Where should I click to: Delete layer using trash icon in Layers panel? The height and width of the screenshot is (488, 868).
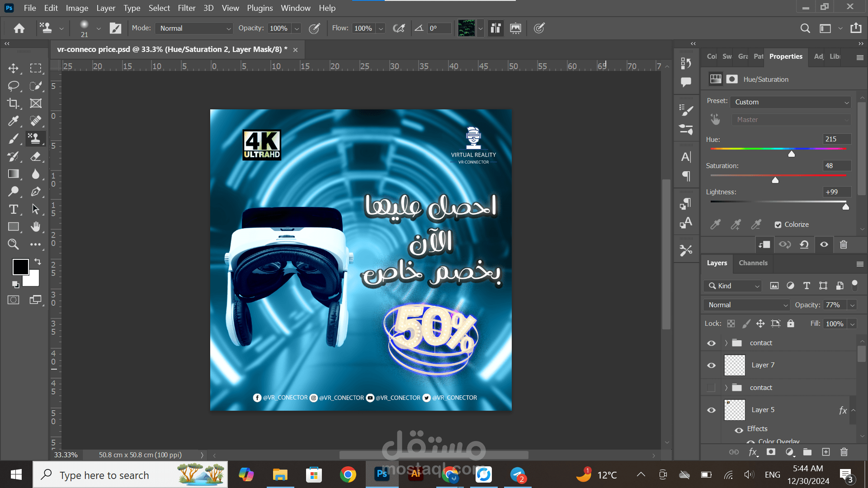point(844,452)
